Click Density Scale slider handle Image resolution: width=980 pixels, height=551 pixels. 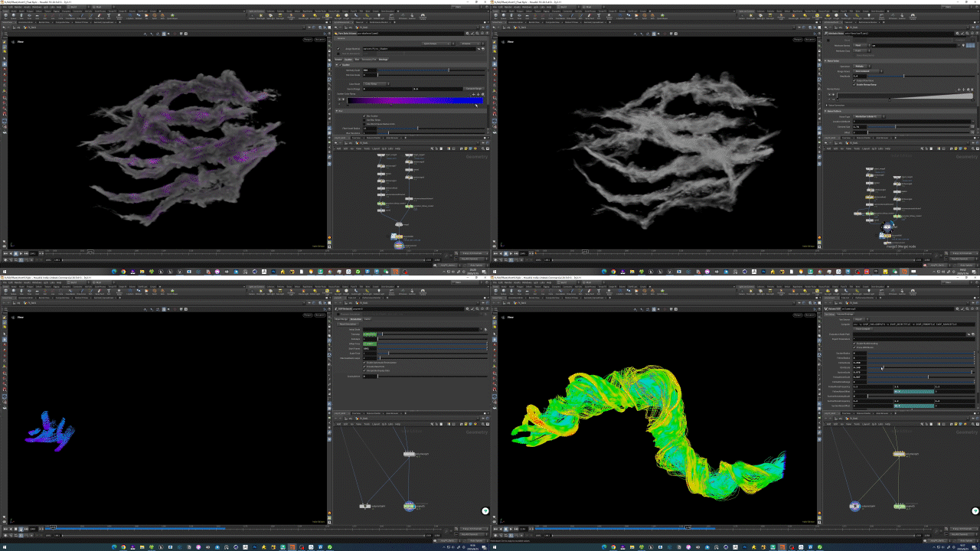449,70
